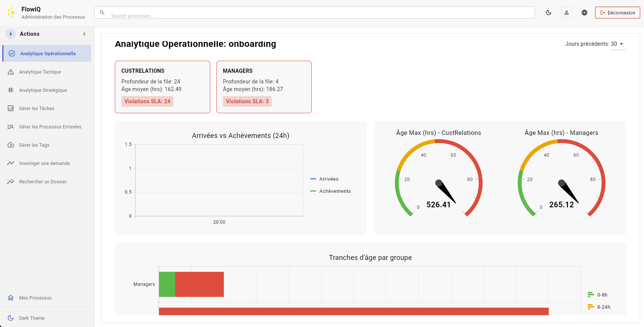
Task: Click the Analytique Opérationnelle: onboarding heading
Action: [x=195, y=44]
